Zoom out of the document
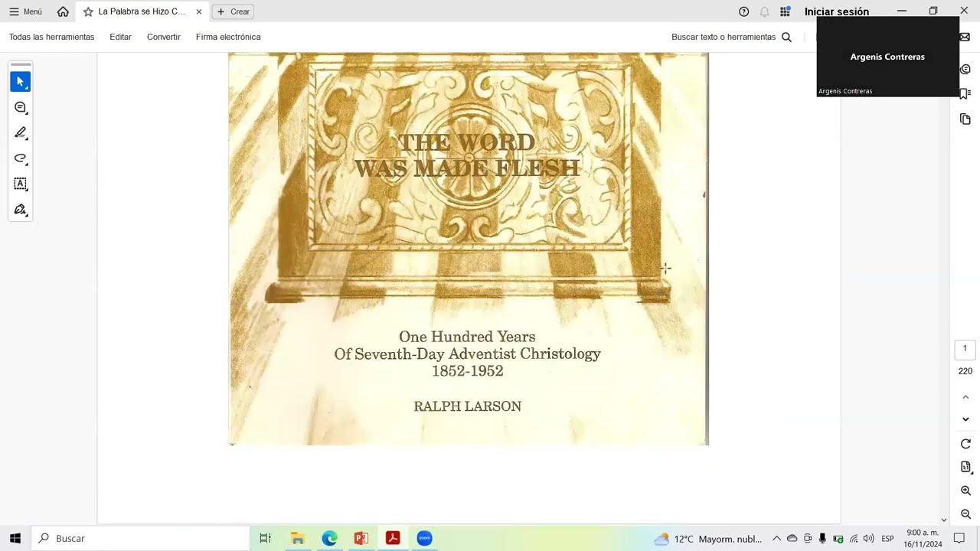This screenshot has width=980, height=551. (965, 514)
